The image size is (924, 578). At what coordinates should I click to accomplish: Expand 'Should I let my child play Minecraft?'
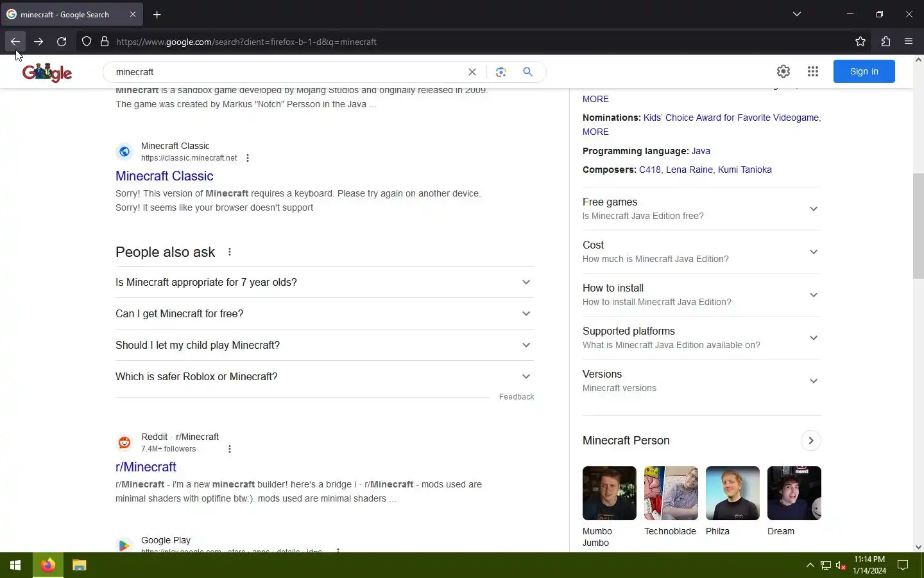click(x=325, y=345)
